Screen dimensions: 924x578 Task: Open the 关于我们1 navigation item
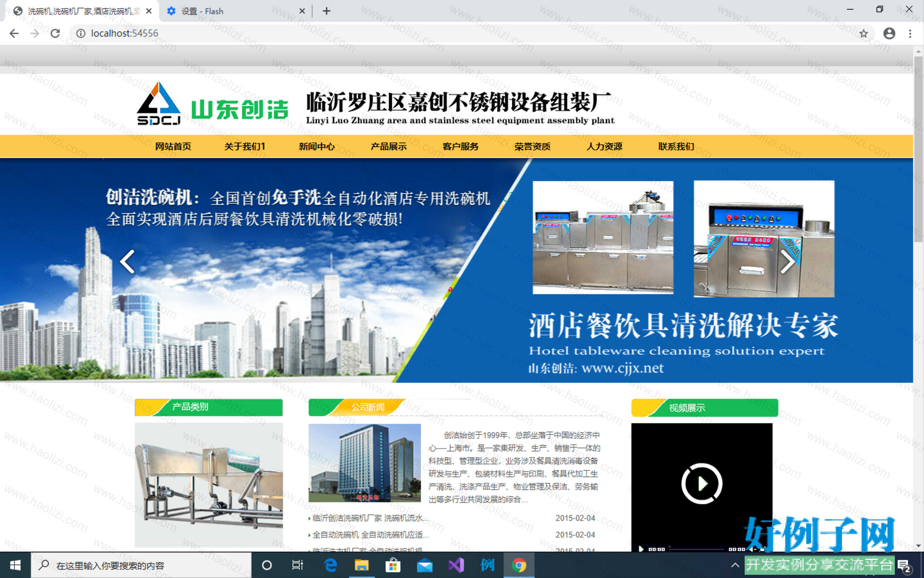[x=245, y=147]
